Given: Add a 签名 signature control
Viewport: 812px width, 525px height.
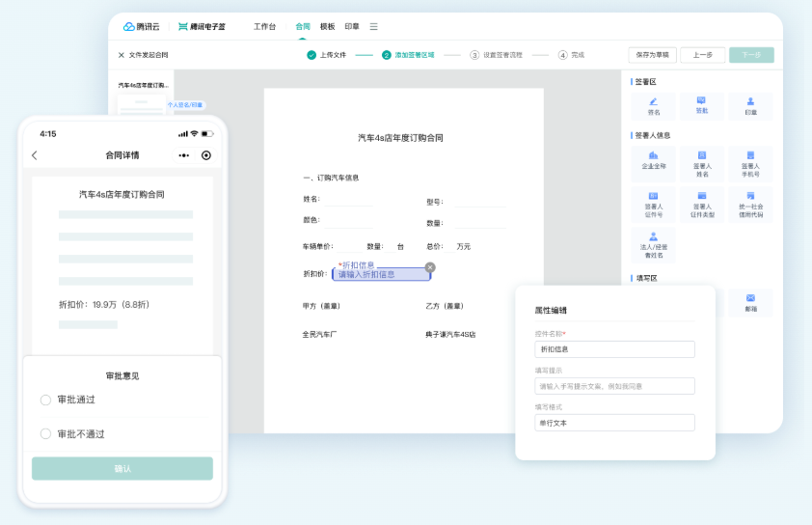Looking at the screenshot, I should (654, 106).
